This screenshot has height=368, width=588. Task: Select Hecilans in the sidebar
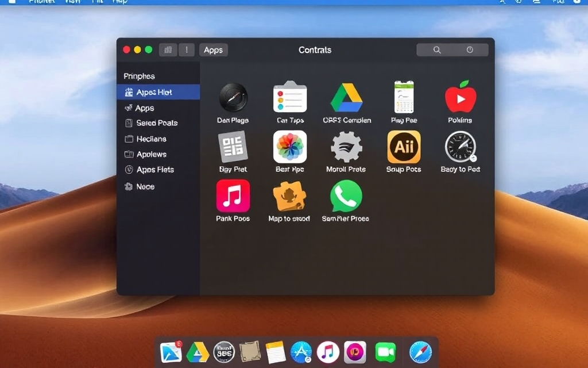pyautogui.click(x=158, y=139)
